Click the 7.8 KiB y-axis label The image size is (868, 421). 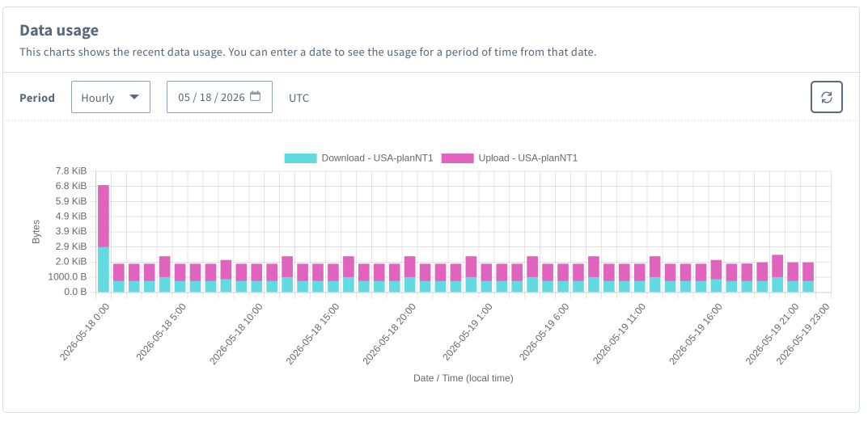(71, 171)
